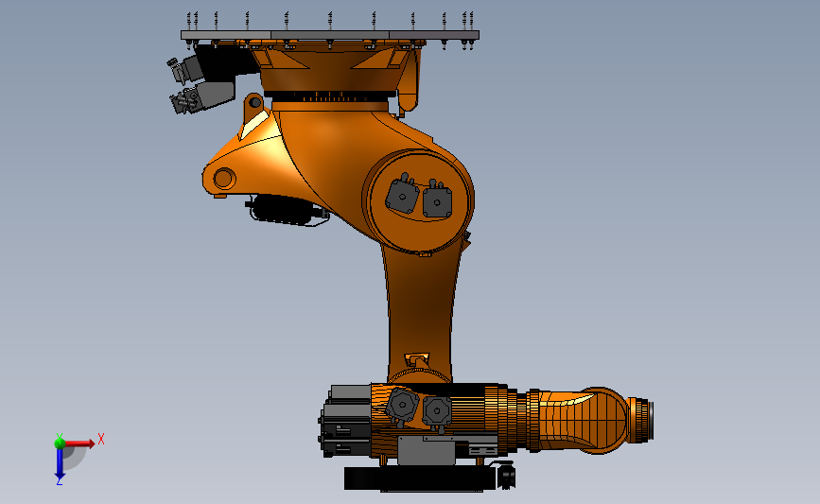Click the red X axis arrow of the triad
820x504 pixels.
pos(80,443)
